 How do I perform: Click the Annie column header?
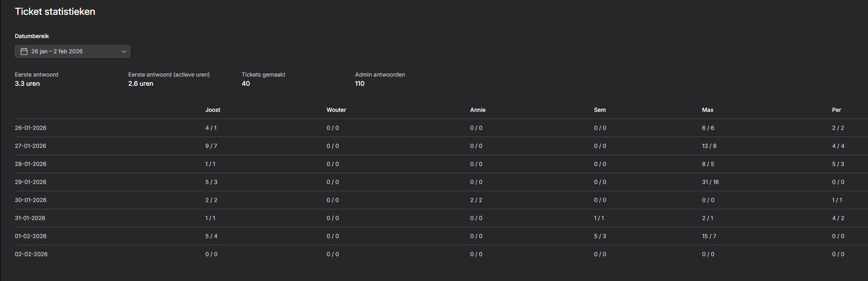478,110
